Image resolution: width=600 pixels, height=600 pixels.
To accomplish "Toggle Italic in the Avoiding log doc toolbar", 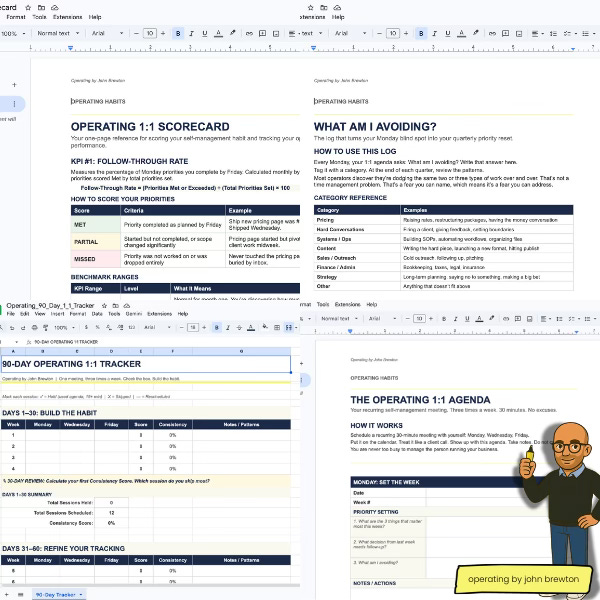I will [x=435, y=34].
